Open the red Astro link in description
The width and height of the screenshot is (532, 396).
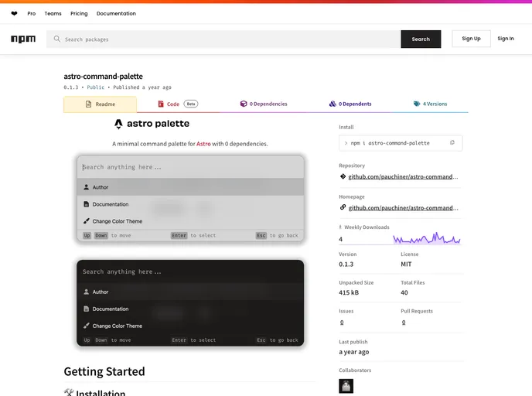pyautogui.click(x=203, y=144)
